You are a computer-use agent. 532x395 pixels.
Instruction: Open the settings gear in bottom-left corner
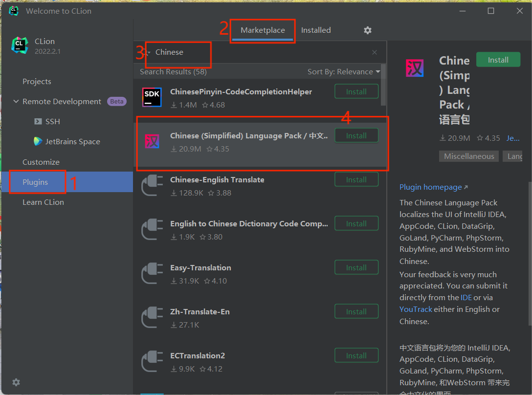click(x=16, y=382)
